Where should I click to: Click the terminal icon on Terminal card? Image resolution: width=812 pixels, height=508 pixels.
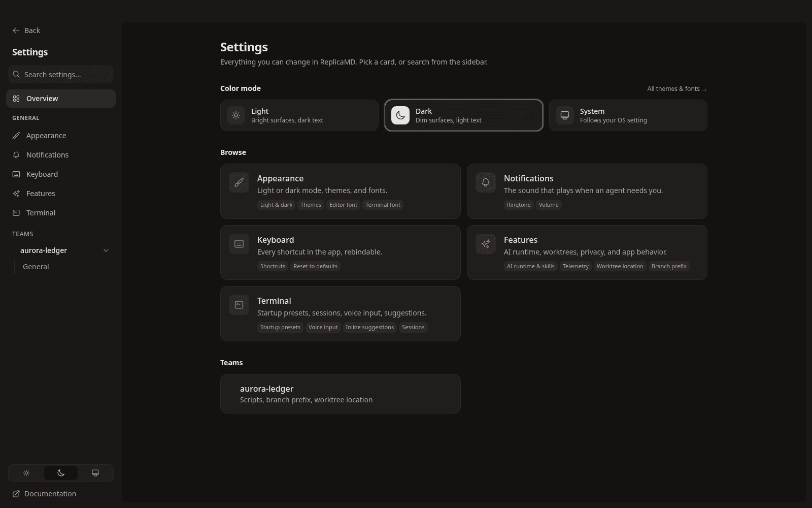tap(239, 305)
